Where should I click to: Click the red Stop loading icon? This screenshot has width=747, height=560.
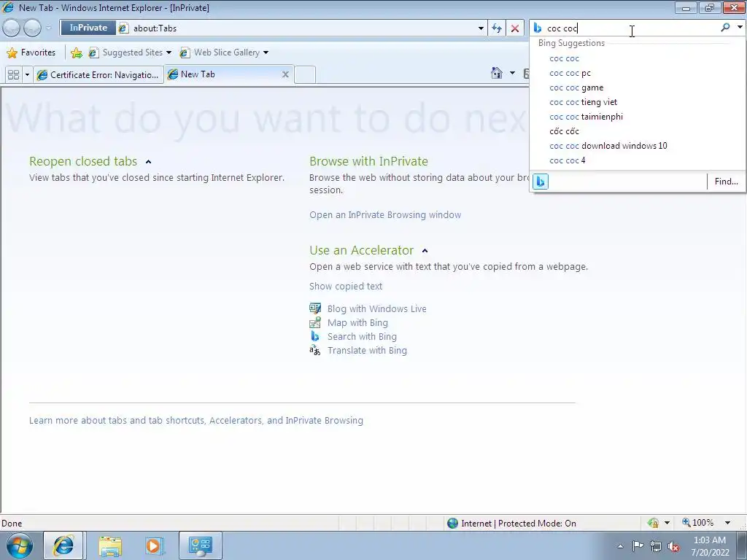[515, 28]
